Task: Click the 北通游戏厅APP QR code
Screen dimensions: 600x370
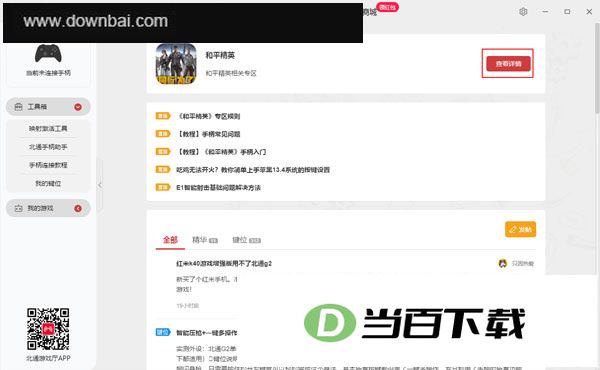Action: 48,329
